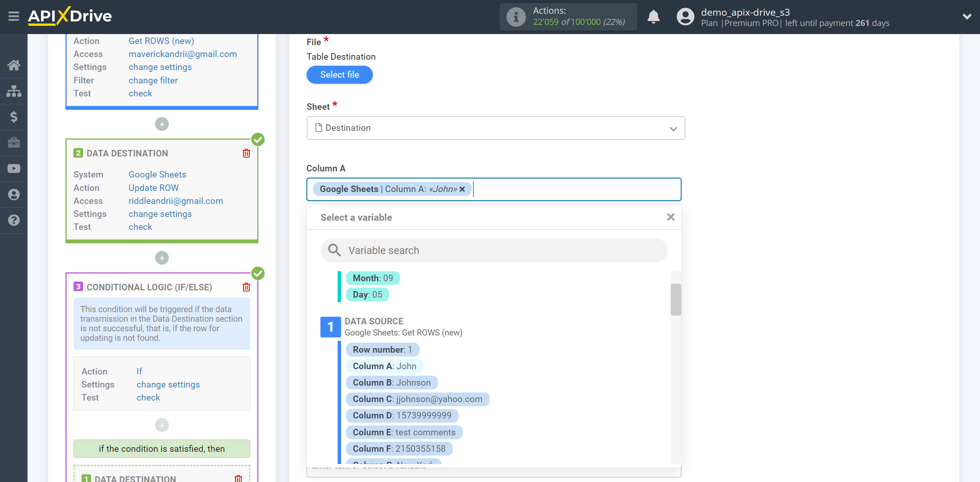
Task: Remove the Column A John tag
Action: pyautogui.click(x=462, y=189)
